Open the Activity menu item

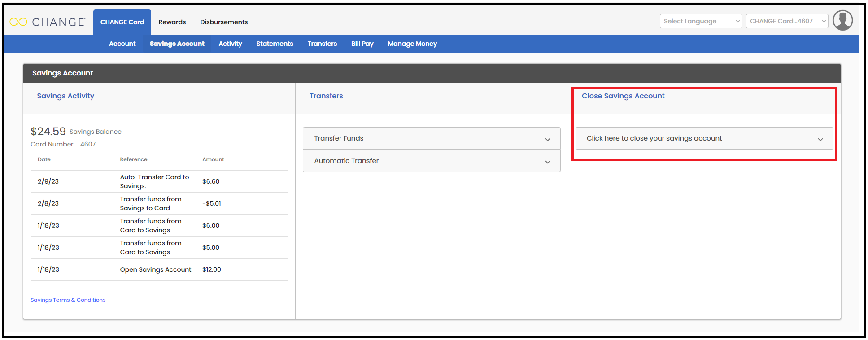click(230, 44)
